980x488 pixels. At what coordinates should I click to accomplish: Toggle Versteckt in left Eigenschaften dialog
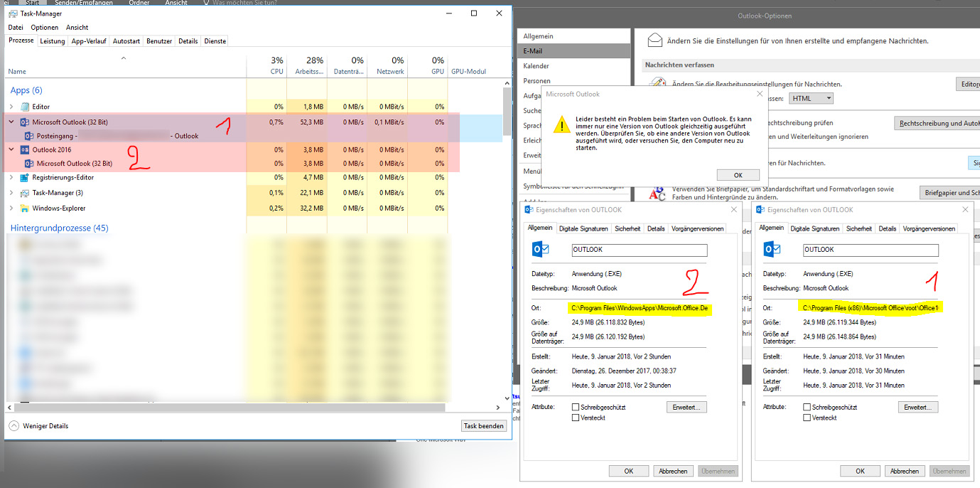(x=576, y=418)
